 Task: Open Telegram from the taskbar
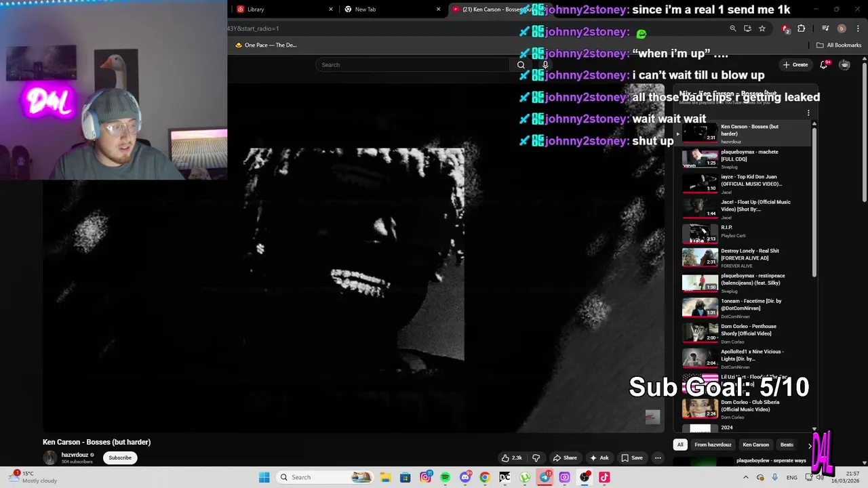pos(545,477)
